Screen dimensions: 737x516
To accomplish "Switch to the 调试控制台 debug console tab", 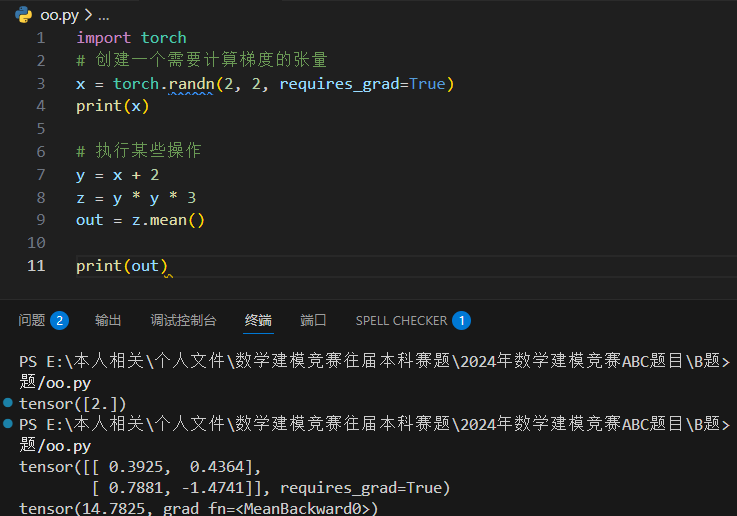I will point(183,321).
